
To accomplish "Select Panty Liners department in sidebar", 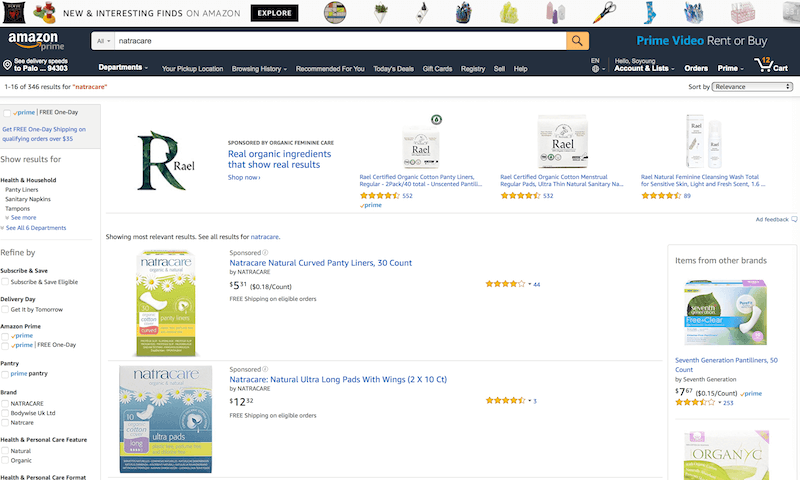I will tap(21, 190).
